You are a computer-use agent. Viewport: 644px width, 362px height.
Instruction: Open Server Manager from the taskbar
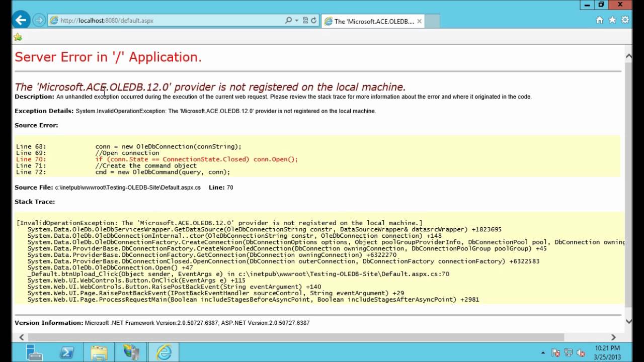pyautogui.click(x=34, y=352)
